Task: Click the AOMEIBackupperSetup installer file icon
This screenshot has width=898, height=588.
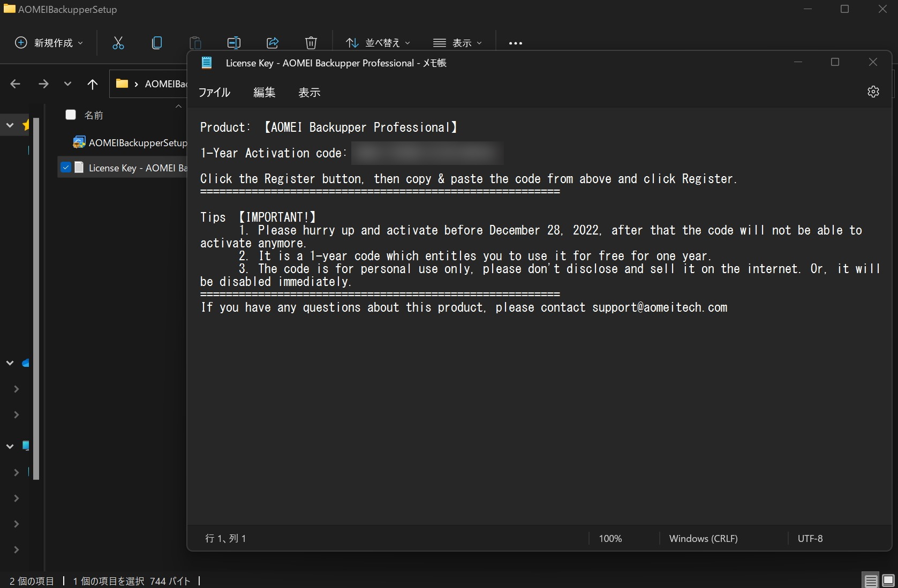Action: (x=79, y=142)
